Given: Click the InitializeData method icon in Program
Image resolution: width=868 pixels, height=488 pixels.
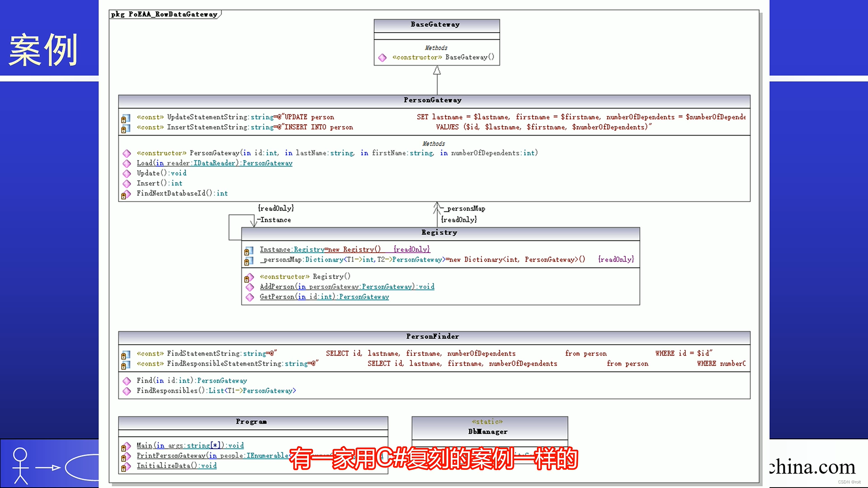Looking at the screenshot, I should click(x=126, y=467).
